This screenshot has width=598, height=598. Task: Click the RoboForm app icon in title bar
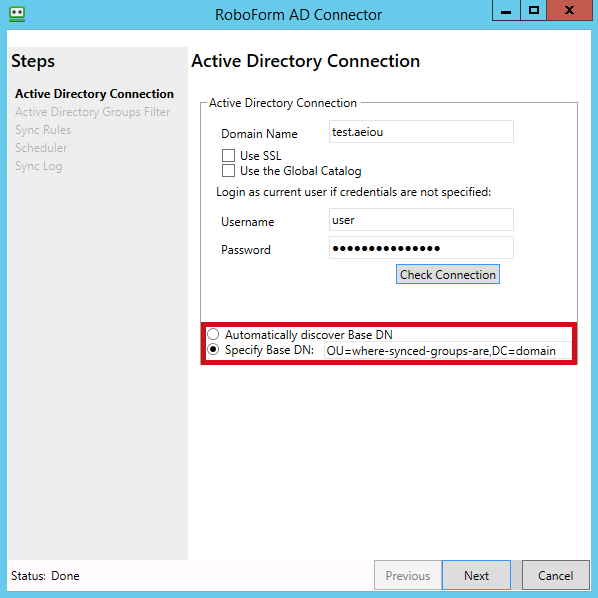[x=17, y=14]
